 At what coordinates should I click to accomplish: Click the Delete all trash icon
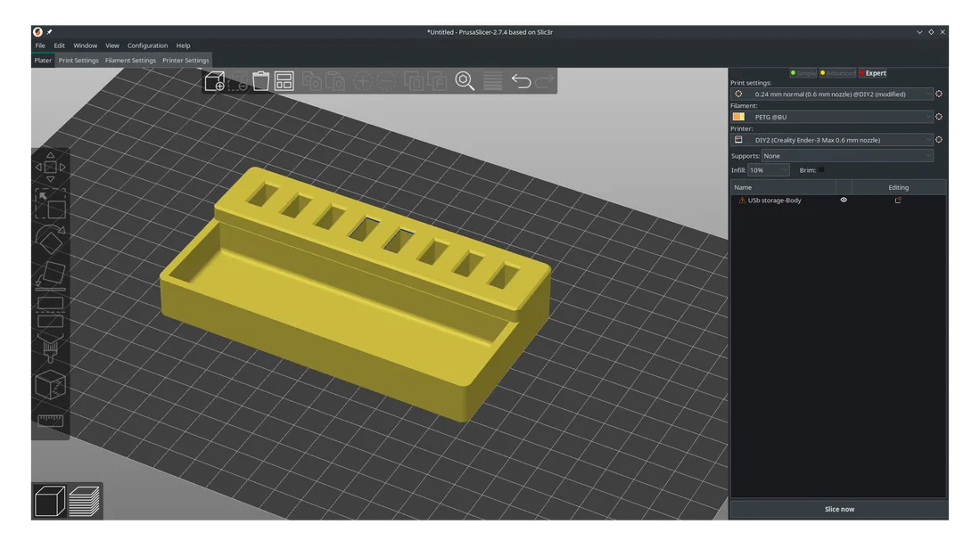(x=260, y=81)
